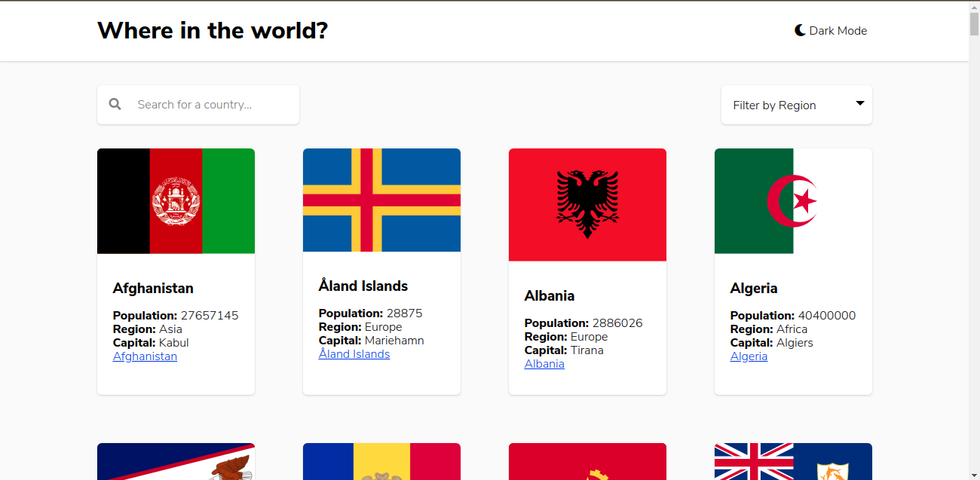Open the Albania details link
Image resolution: width=980 pixels, height=480 pixels.
544,364
